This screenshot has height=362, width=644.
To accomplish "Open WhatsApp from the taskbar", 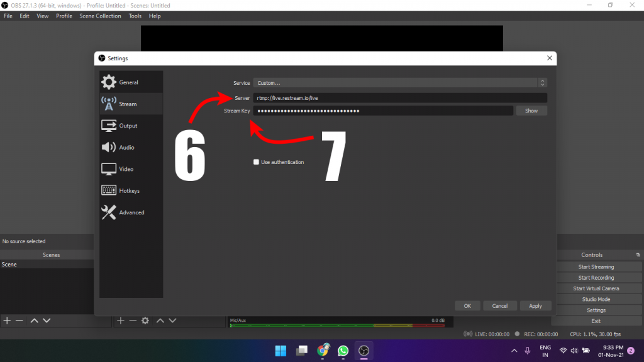I will 343,351.
